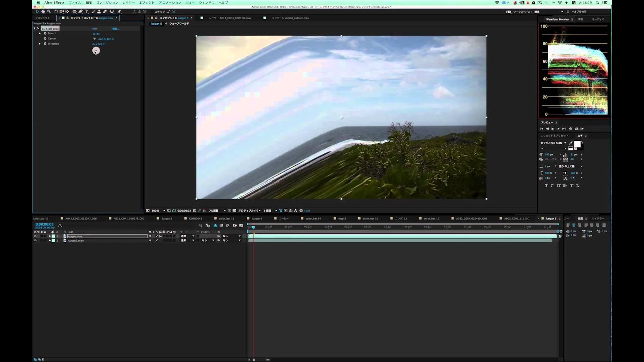Screen dimensions: 644x362
Task: Click the eyedropper in Character panel
Action: (570, 143)
